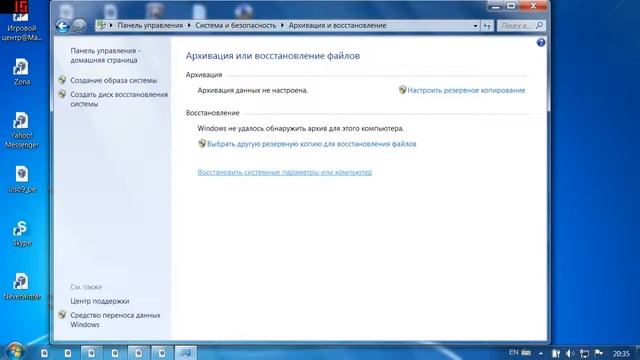Image resolution: width=640 pixels, height=360 pixels.
Task: Click the EN language indicator
Action: (x=513, y=352)
